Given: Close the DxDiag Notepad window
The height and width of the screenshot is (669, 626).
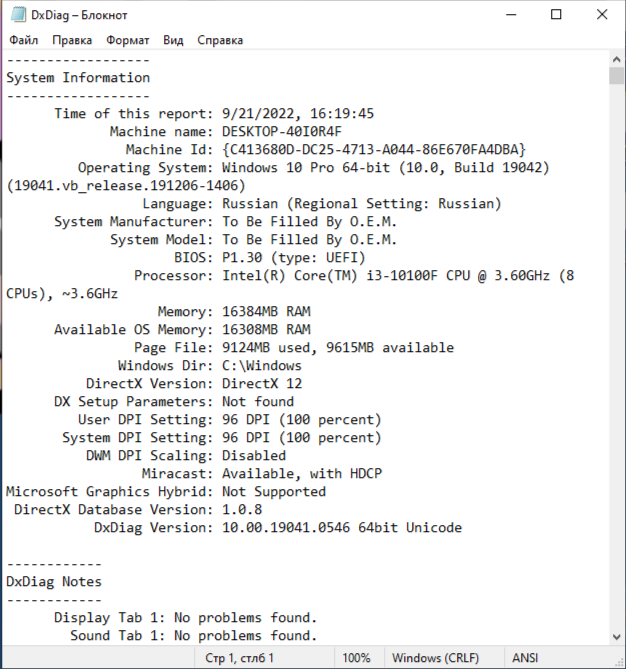Looking at the screenshot, I should pyautogui.click(x=602, y=15).
